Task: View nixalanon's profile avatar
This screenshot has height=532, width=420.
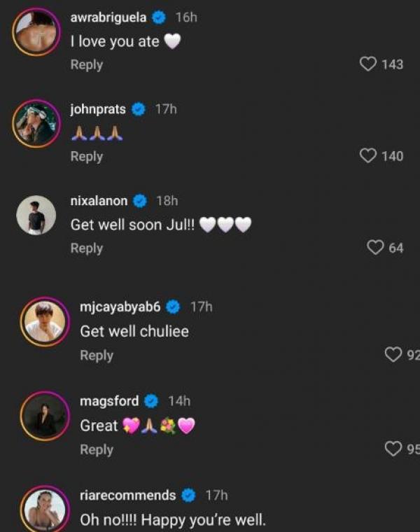Action: pos(36,215)
